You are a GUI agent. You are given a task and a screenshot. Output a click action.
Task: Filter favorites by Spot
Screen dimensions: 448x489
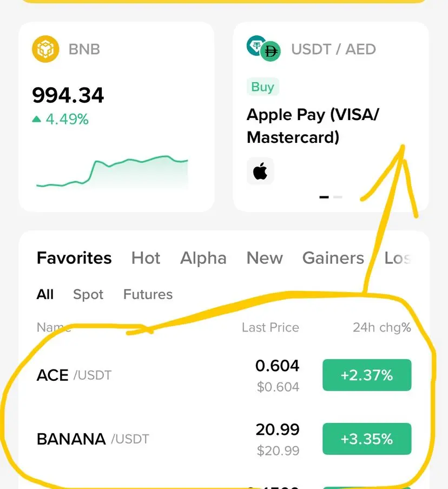click(x=88, y=294)
